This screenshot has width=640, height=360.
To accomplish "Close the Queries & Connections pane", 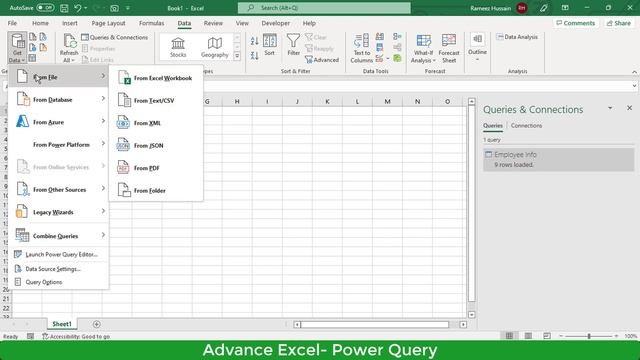I will click(x=629, y=108).
